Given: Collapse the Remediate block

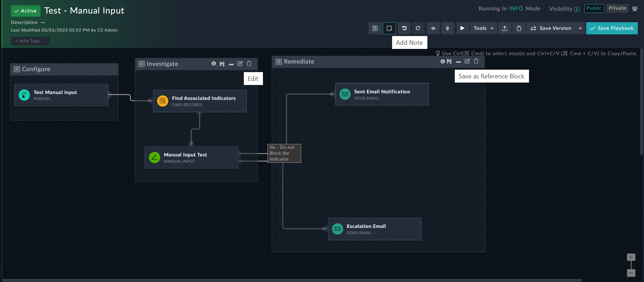Looking at the screenshot, I should [x=458, y=62].
